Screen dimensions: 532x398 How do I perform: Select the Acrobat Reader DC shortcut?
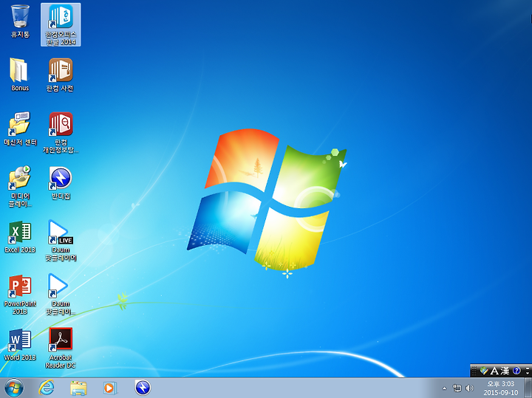61,348
